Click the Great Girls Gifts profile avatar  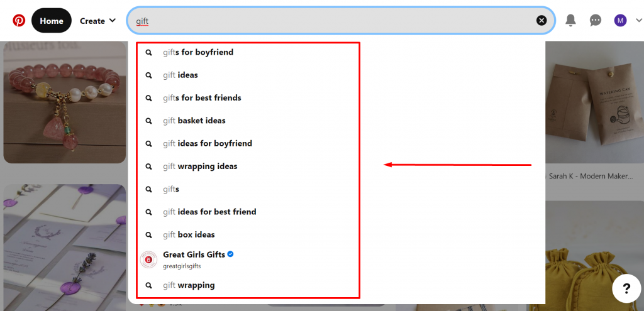coord(149,259)
